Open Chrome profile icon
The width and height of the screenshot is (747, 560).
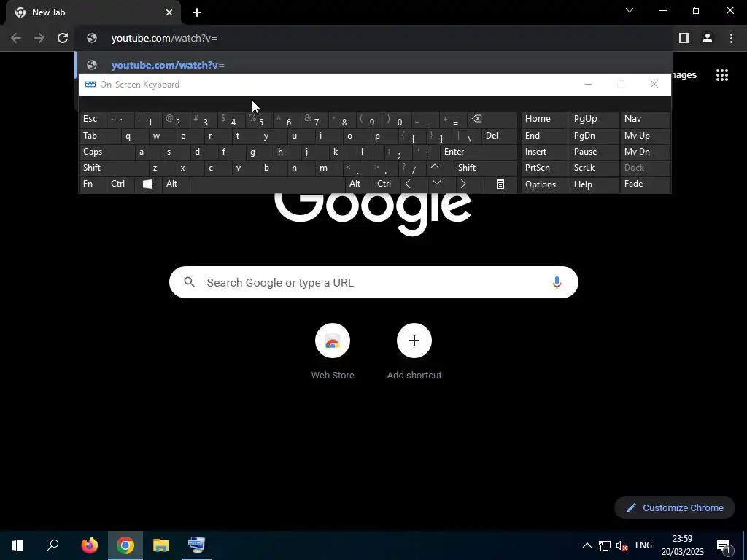pyautogui.click(x=708, y=38)
